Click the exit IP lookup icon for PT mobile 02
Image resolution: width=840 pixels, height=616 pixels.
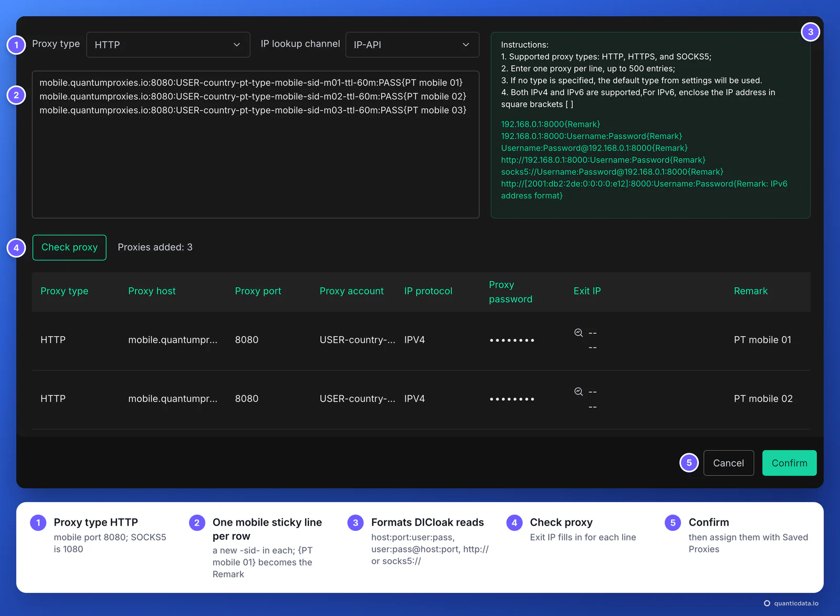click(x=579, y=391)
